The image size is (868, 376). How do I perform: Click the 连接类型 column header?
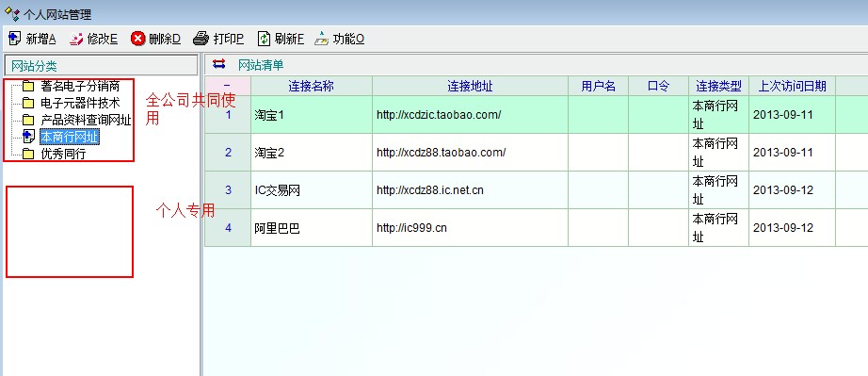[718, 86]
